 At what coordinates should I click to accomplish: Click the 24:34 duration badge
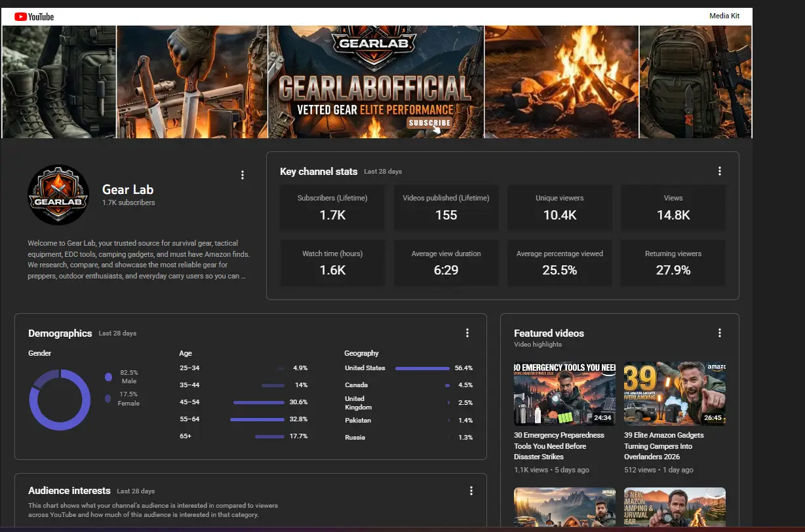[602, 417]
